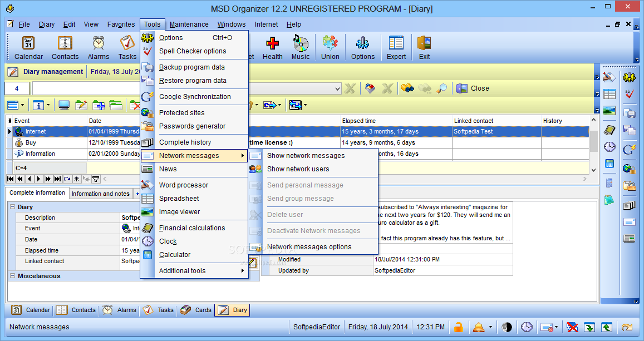Click Google sync icon in right sidebar
Image resolution: width=644 pixels, height=341 pixels.
[x=629, y=149]
